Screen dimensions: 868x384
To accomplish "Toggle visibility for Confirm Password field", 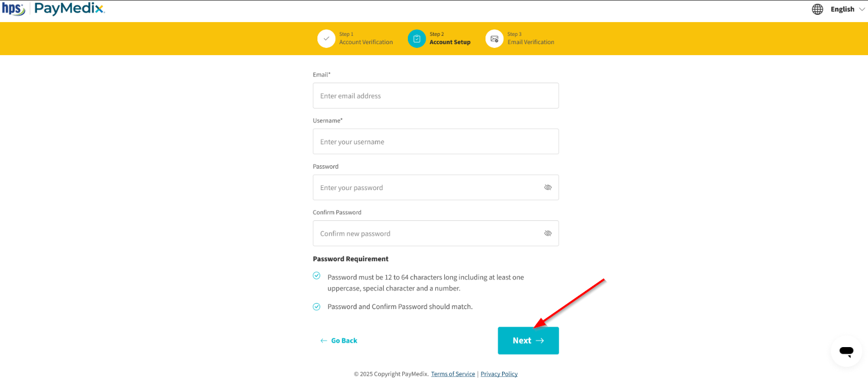I will 548,234.
